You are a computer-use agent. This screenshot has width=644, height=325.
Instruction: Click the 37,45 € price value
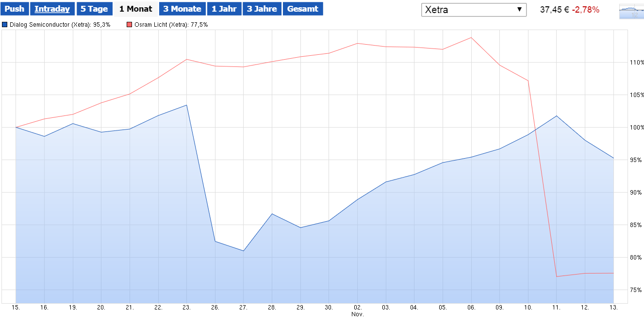point(554,10)
